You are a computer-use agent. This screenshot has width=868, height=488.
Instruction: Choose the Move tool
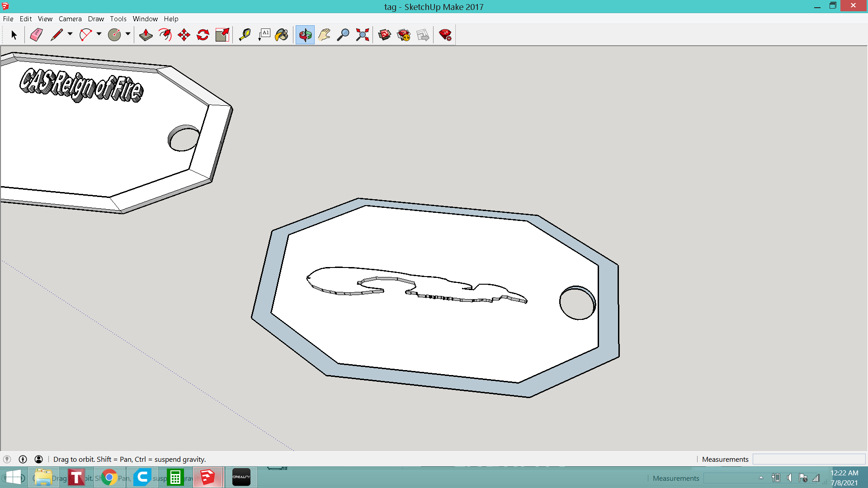tap(184, 35)
